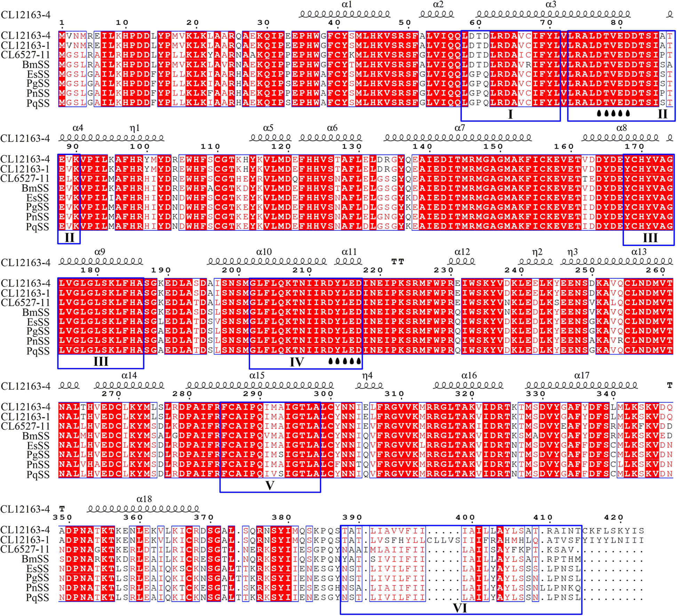Select the α2 helix label
The width and height of the screenshot is (677, 616).
pyautogui.click(x=438, y=5)
